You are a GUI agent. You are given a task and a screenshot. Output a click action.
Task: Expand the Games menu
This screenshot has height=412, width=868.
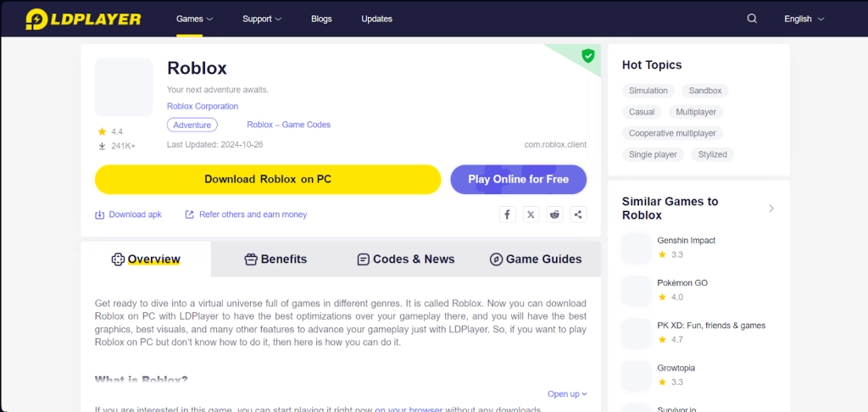coord(194,19)
